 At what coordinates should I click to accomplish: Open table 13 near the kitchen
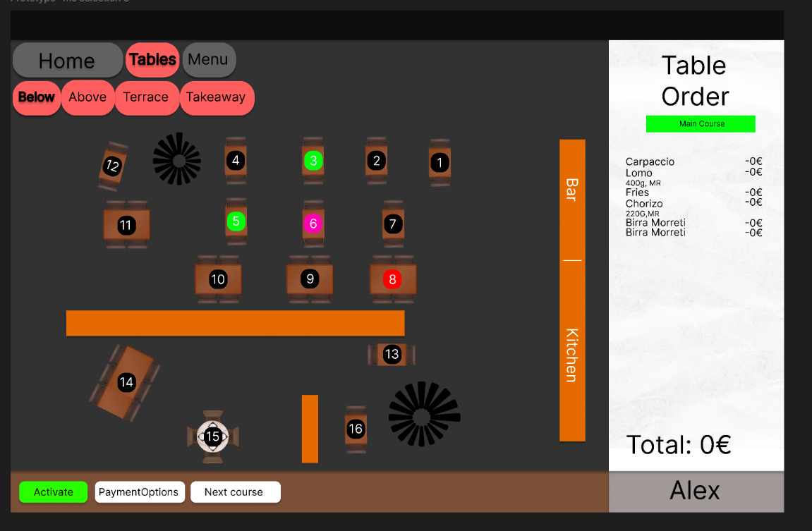click(392, 354)
